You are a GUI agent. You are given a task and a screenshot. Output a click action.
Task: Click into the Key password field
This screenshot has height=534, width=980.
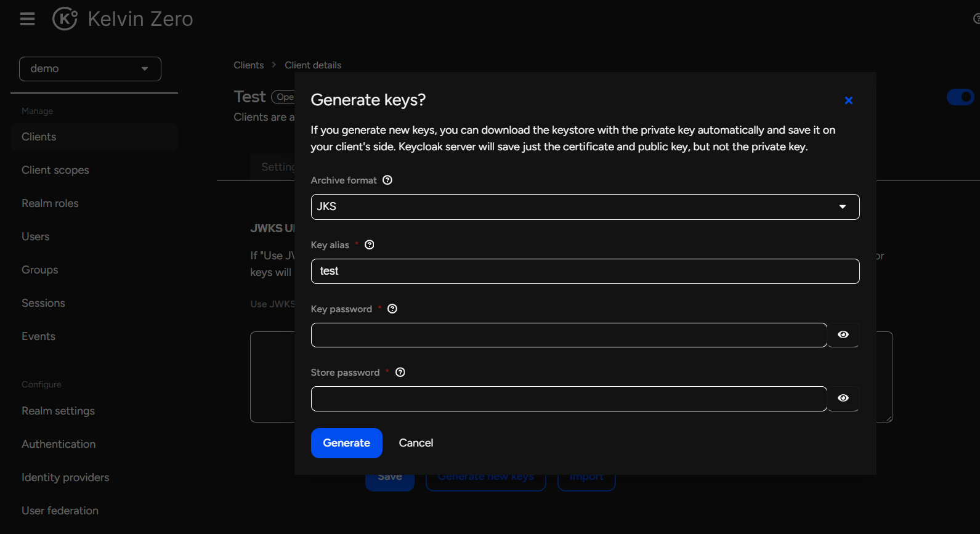point(569,335)
